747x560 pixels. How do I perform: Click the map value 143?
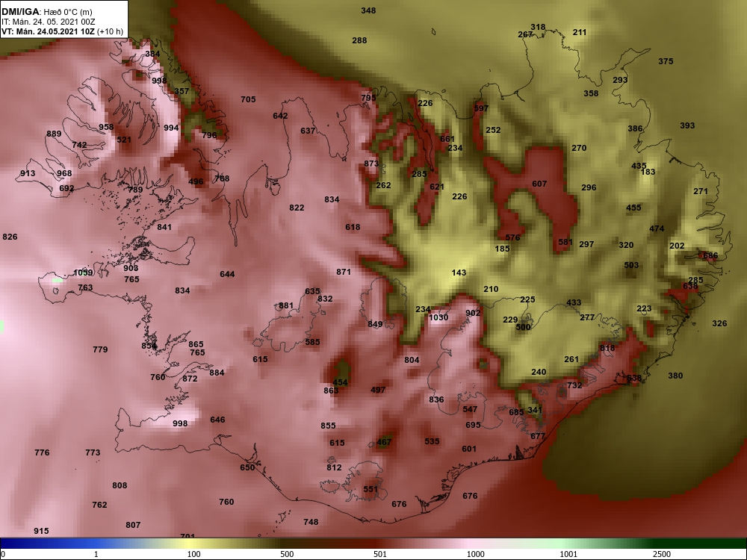(459, 273)
